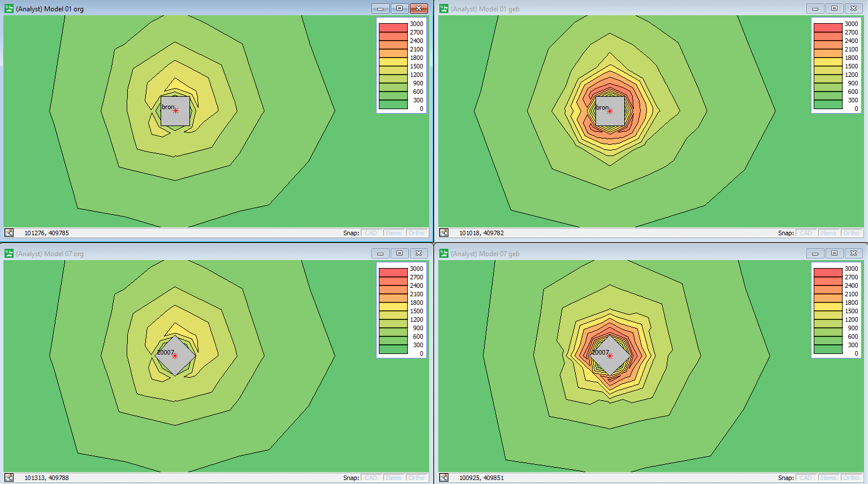Toggle CAD snap in Model 07 geb window
The image size is (868, 484).
[x=806, y=478]
